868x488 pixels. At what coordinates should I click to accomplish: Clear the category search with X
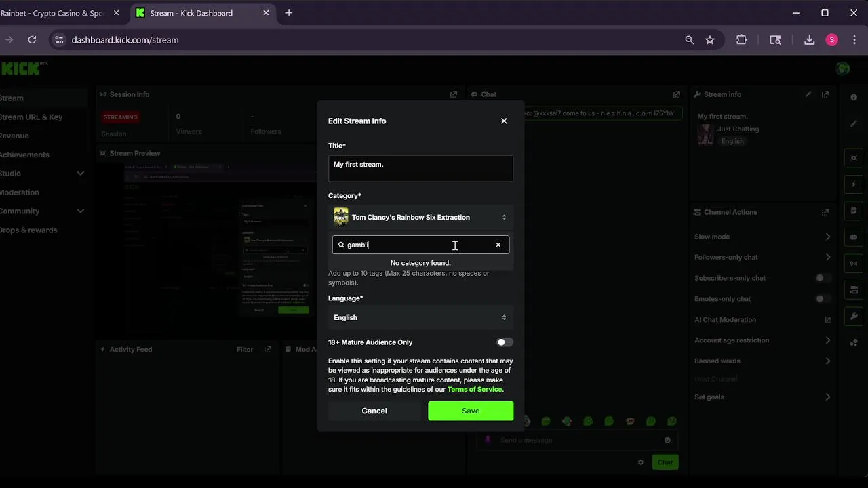(x=498, y=245)
